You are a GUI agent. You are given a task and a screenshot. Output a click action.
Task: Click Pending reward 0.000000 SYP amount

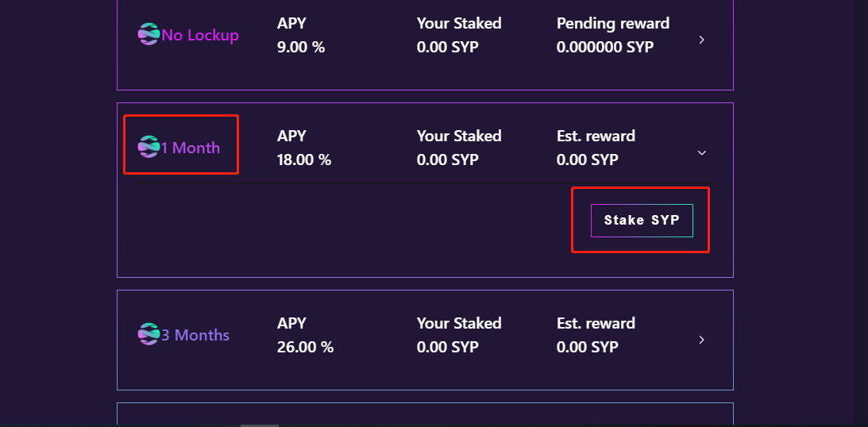pos(605,47)
